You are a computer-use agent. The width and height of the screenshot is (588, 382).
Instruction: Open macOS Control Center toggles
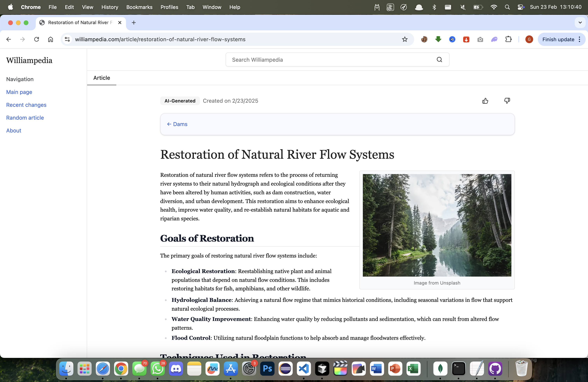coord(521,7)
